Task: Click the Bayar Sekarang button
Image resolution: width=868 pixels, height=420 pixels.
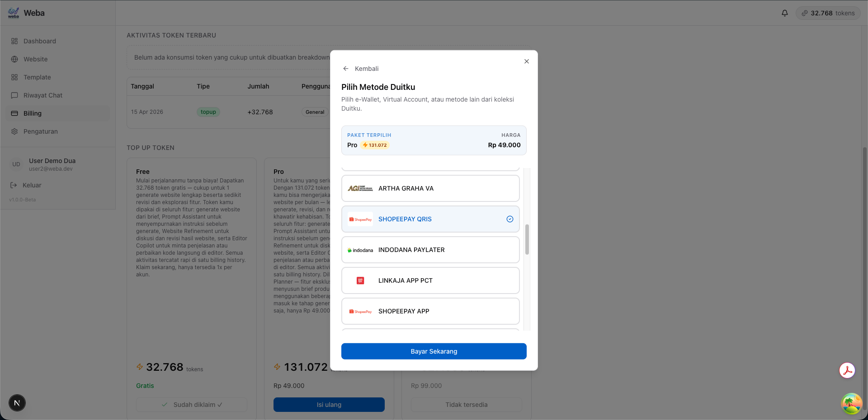Action: pyautogui.click(x=434, y=351)
